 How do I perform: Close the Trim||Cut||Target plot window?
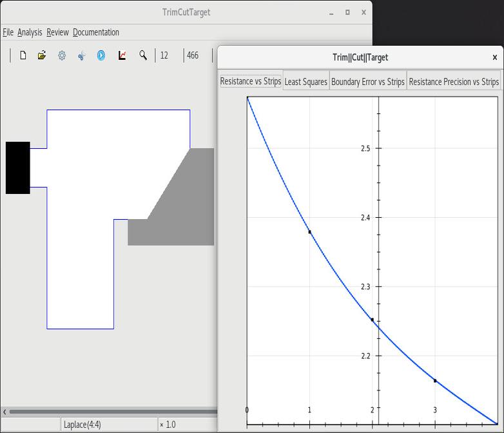coord(494,57)
